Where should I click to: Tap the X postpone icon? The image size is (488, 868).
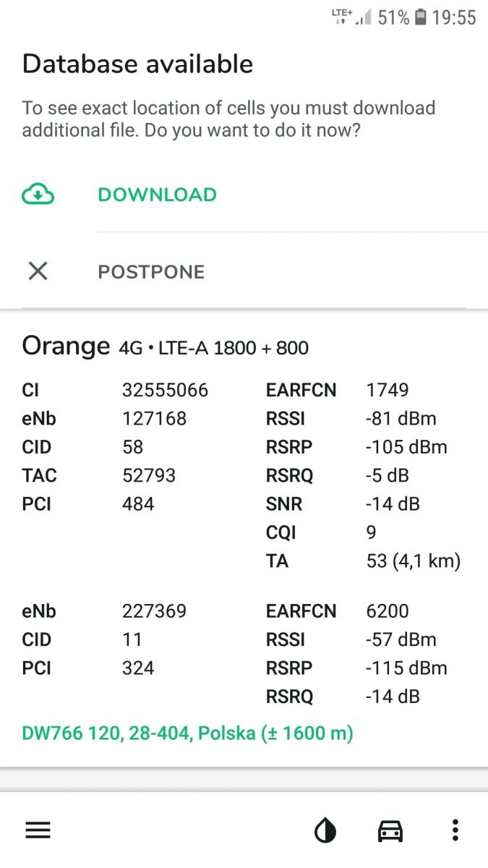coord(38,271)
